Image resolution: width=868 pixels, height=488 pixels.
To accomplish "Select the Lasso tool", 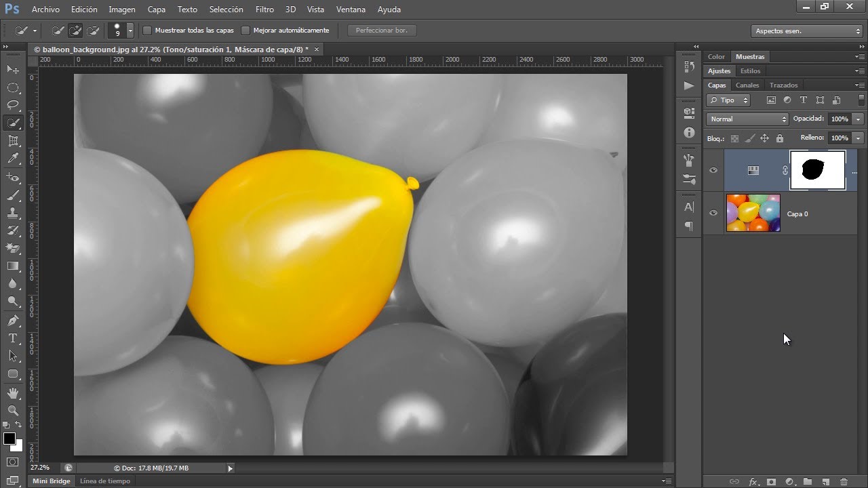I will [13, 105].
